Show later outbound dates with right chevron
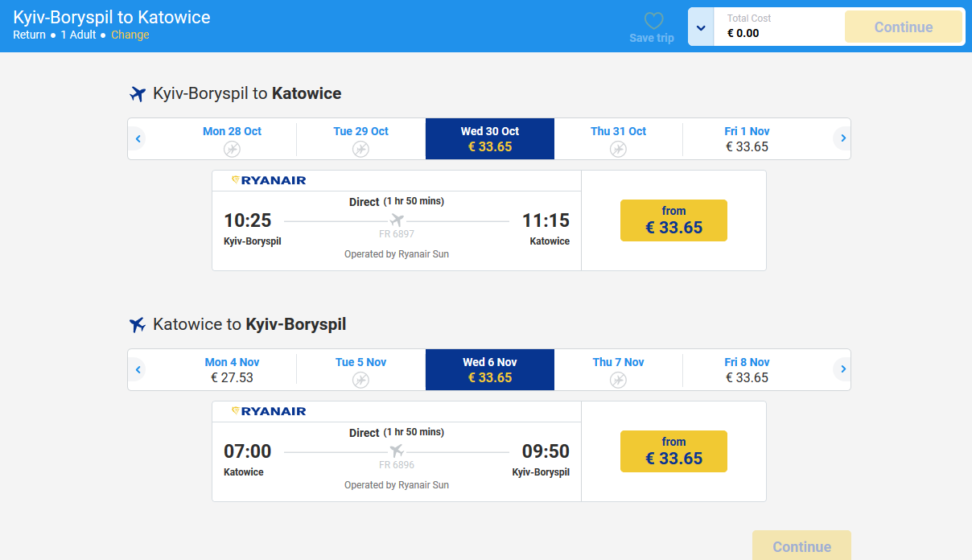This screenshot has height=560, width=972. [x=842, y=139]
